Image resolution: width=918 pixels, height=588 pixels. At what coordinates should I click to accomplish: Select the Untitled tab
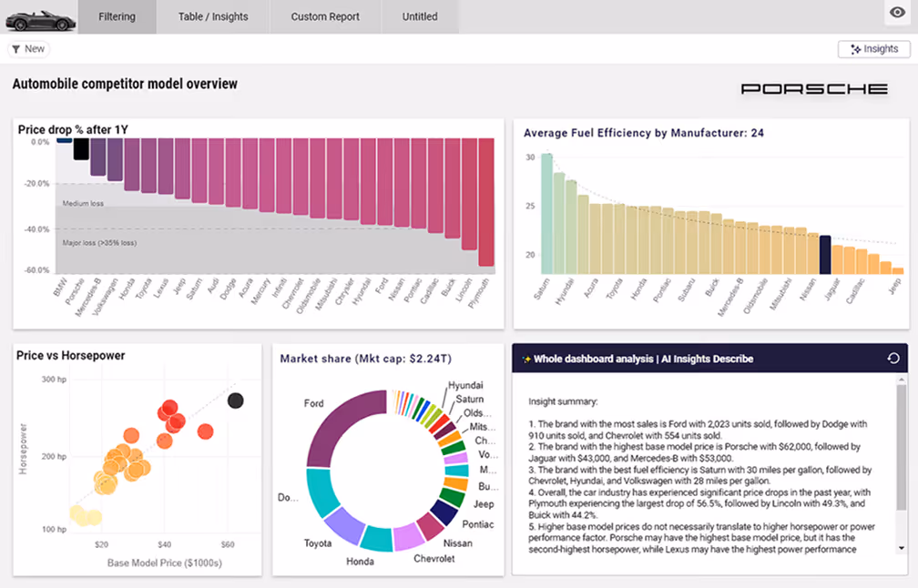point(419,16)
